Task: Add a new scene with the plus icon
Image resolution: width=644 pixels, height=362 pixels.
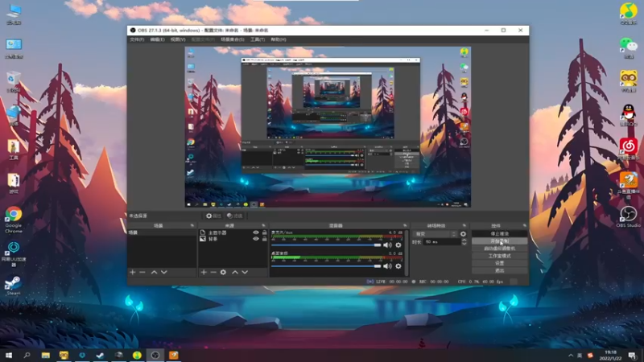Action: click(x=133, y=272)
